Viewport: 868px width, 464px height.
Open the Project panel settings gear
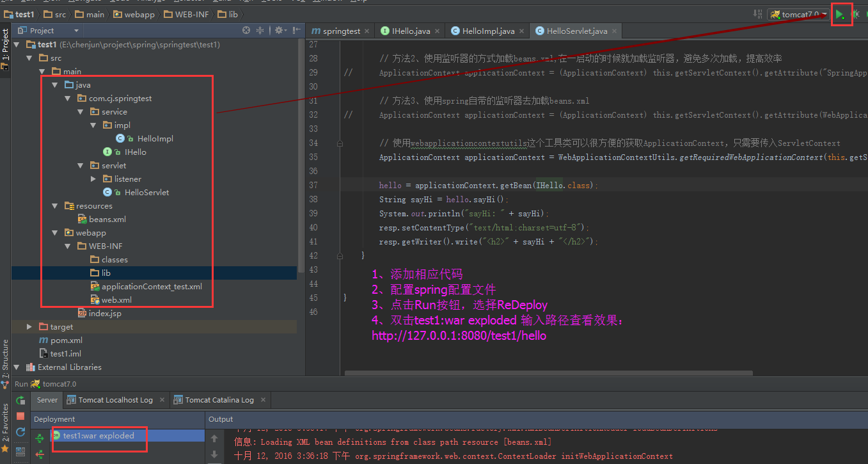[x=279, y=30]
